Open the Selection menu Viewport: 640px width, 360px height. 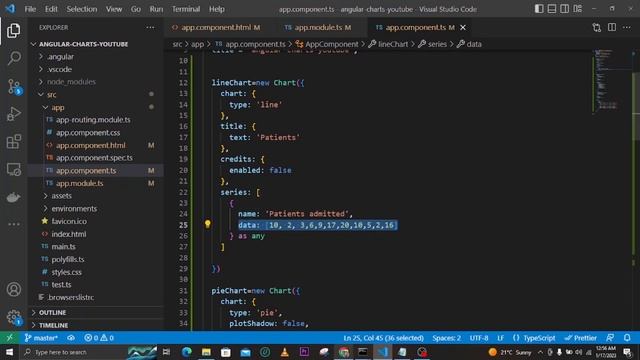coord(82,9)
